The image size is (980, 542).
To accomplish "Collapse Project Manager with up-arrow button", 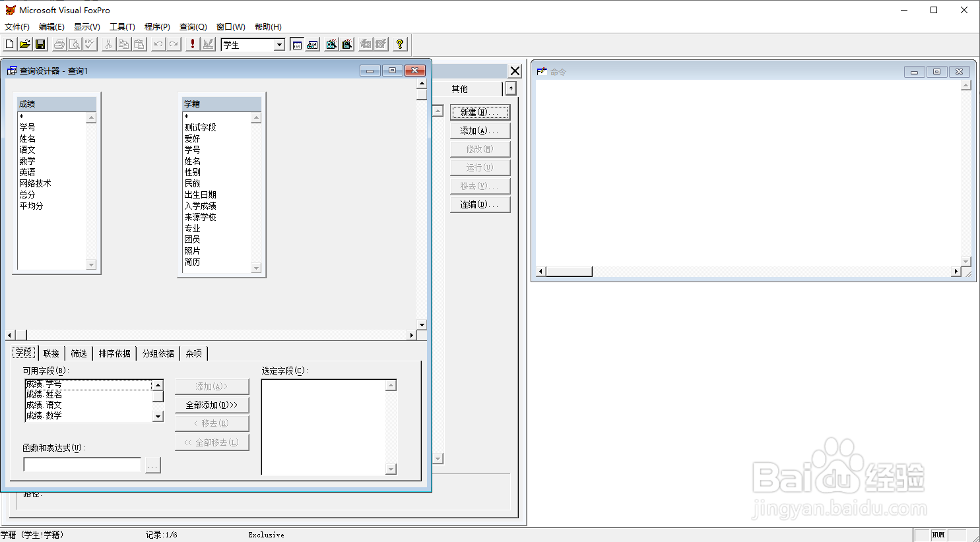I will [x=511, y=88].
